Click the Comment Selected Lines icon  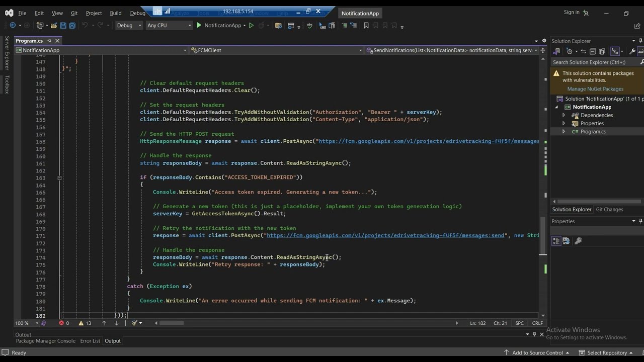tap(345, 26)
